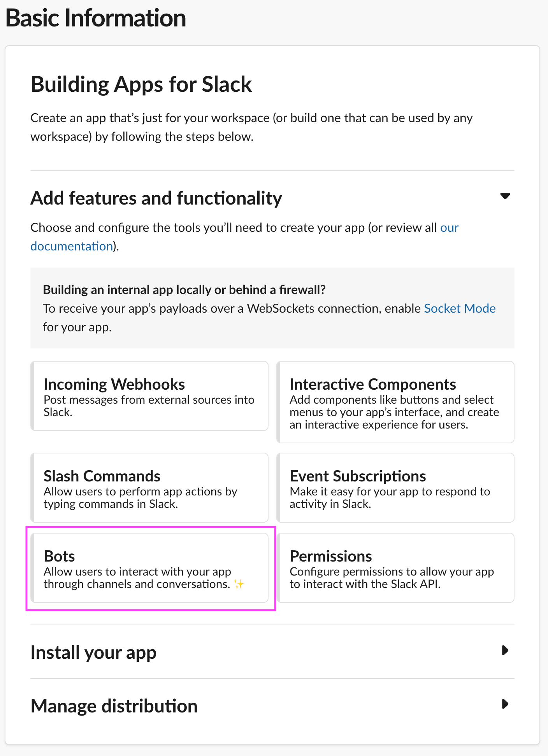Click the Install your app heading
548x756 pixels.
(93, 653)
